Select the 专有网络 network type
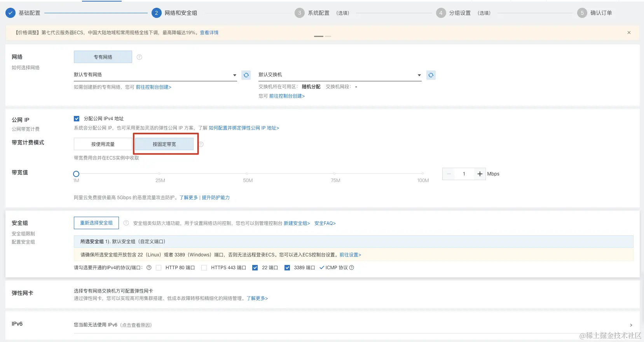644x342 pixels. coord(103,57)
